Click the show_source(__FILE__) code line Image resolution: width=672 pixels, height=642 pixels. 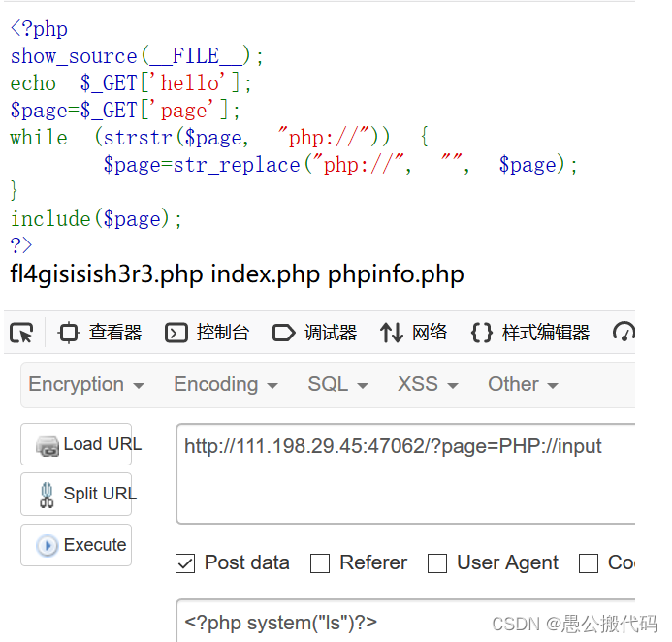tap(137, 56)
